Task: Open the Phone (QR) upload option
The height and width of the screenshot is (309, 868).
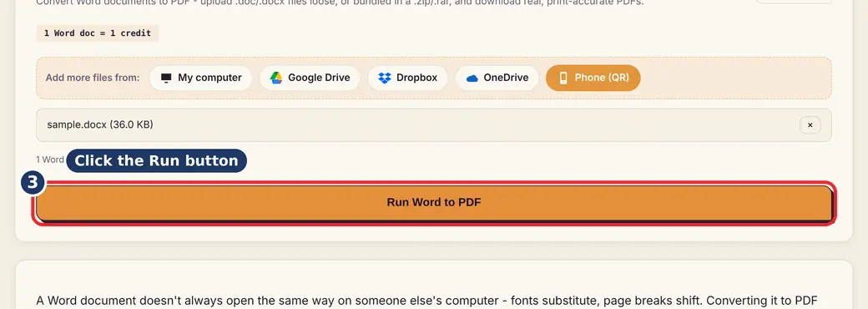Action: (593, 78)
